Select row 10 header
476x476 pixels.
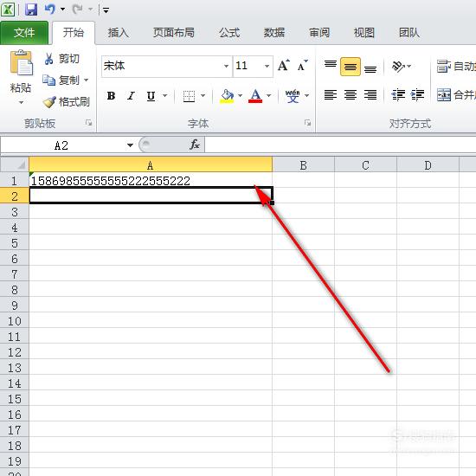tap(14, 321)
